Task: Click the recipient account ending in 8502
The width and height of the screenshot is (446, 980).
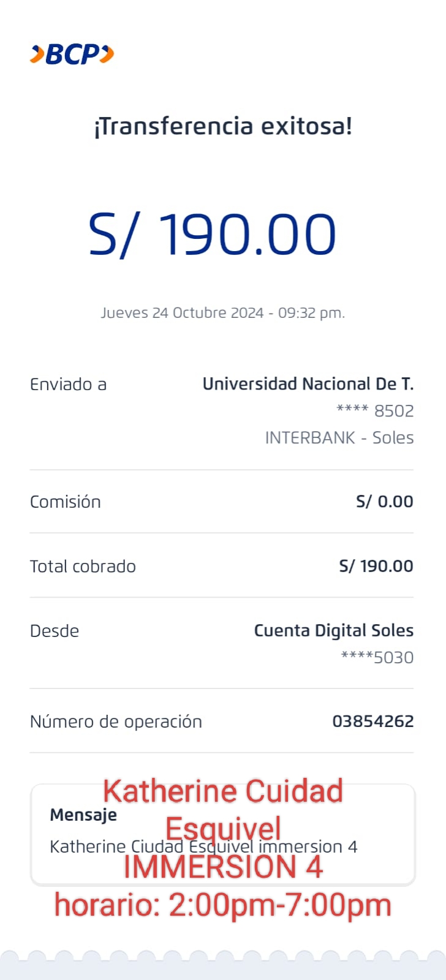Action: pos(375,411)
